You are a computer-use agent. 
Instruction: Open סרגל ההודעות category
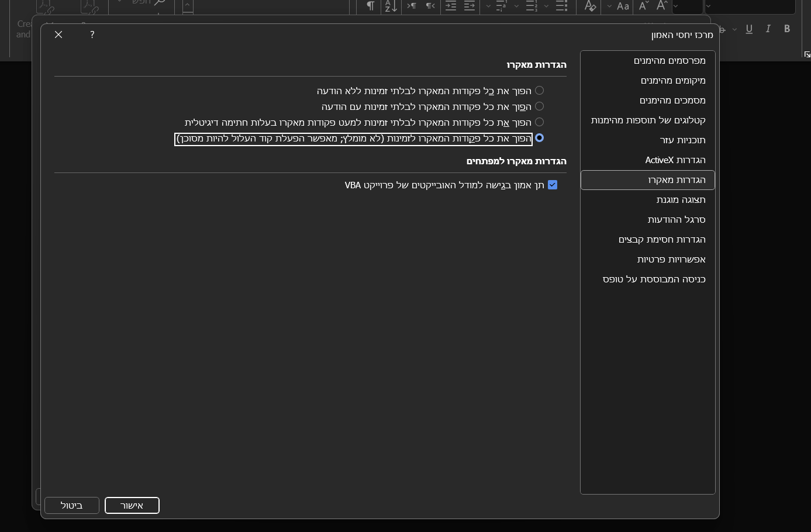click(x=648, y=220)
